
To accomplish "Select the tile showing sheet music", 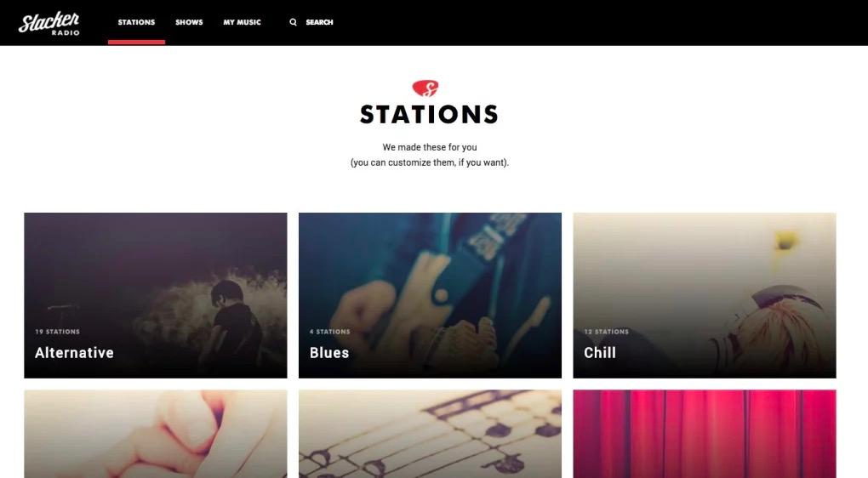I will pyautogui.click(x=430, y=435).
